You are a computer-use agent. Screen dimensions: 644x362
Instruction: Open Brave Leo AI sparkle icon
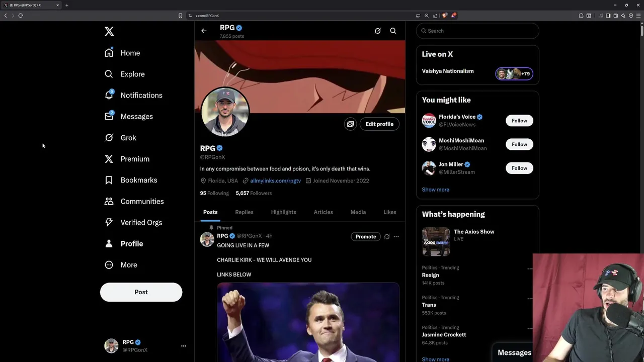(623, 16)
